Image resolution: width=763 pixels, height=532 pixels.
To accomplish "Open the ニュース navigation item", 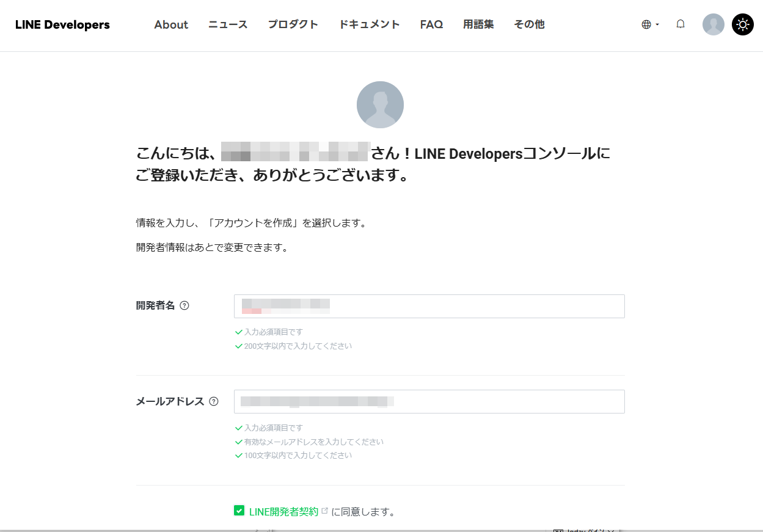I will pyautogui.click(x=228, y=25).
